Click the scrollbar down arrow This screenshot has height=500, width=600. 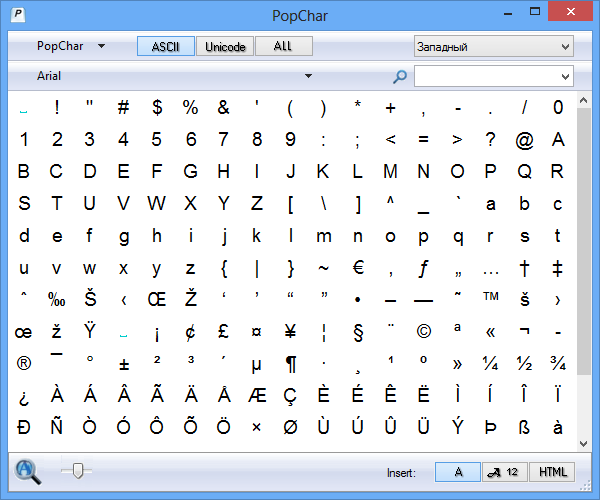pos(583,444)
